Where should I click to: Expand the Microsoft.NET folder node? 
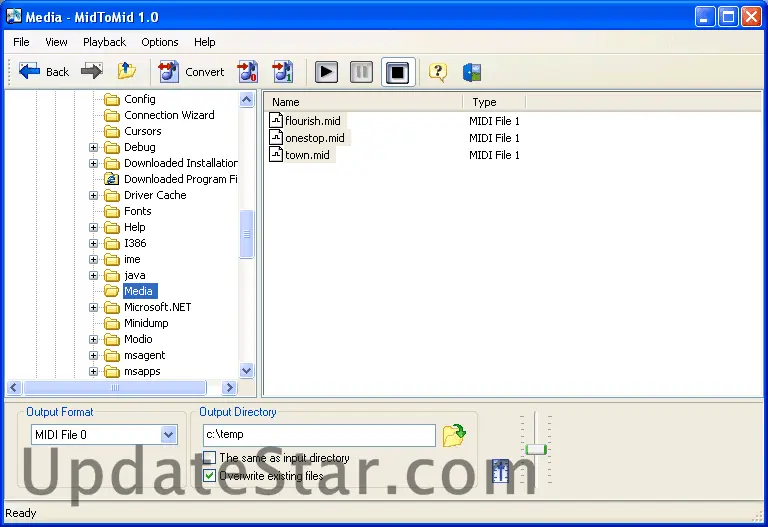[93, 307]
